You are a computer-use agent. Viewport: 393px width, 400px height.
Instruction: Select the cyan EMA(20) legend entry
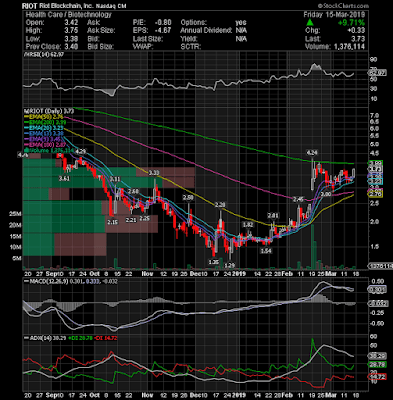tap(45, 128)
